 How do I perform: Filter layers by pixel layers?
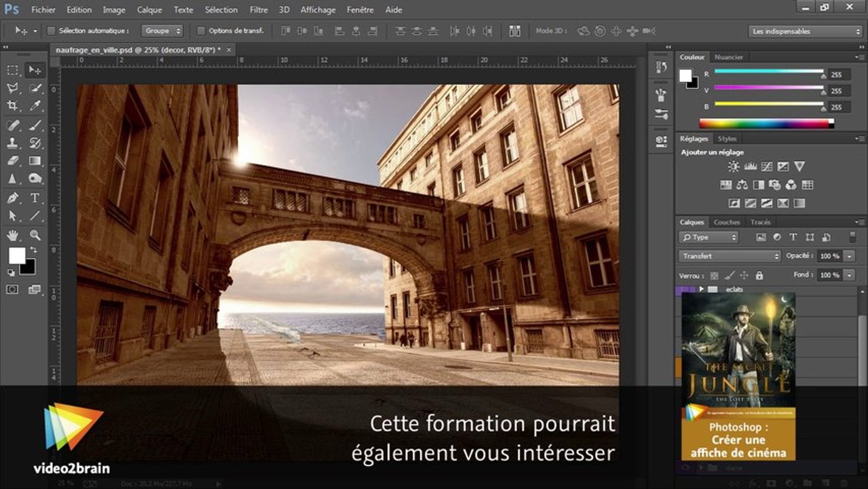pyautogui.click(x=761, y=237)
